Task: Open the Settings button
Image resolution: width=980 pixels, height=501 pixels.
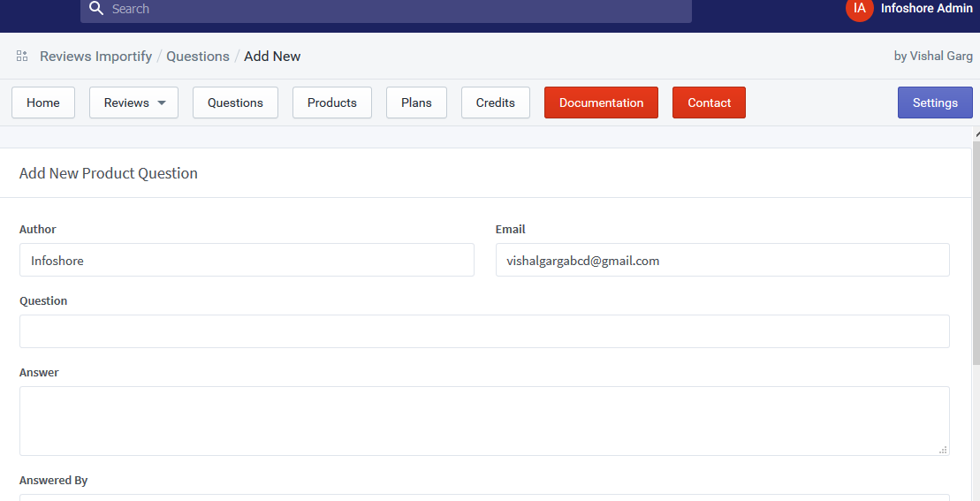Action: [935, 102]
